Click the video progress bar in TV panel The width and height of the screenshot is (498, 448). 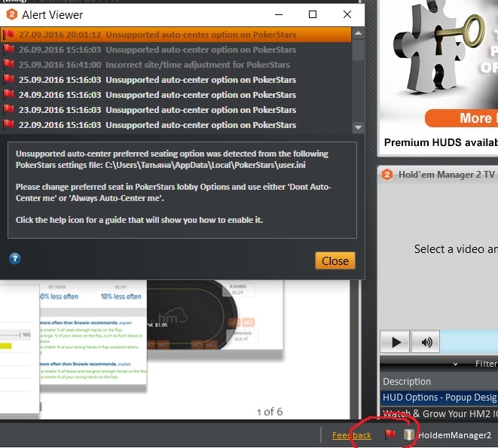point(469,342)
